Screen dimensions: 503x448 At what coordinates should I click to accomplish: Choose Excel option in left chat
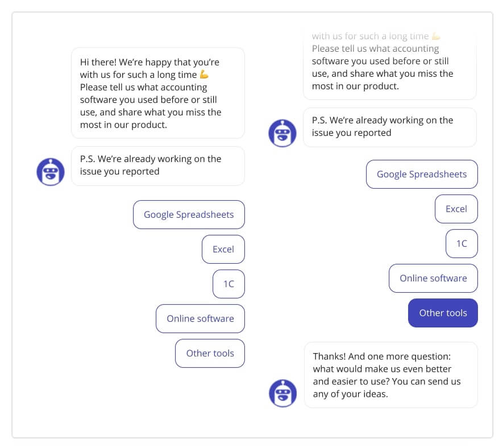click(x=223, y=250)
